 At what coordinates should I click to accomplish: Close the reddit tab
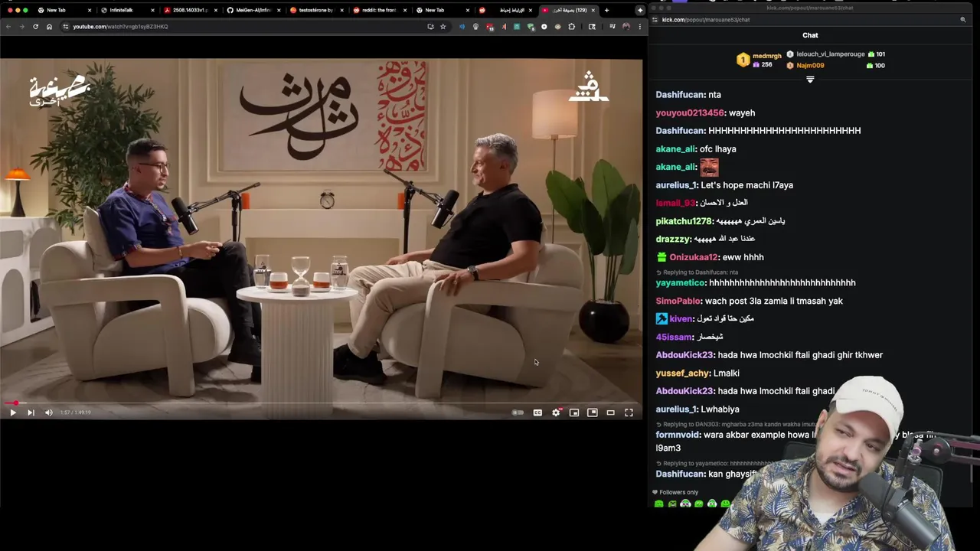pyautogui.click(x=404, y=10)
